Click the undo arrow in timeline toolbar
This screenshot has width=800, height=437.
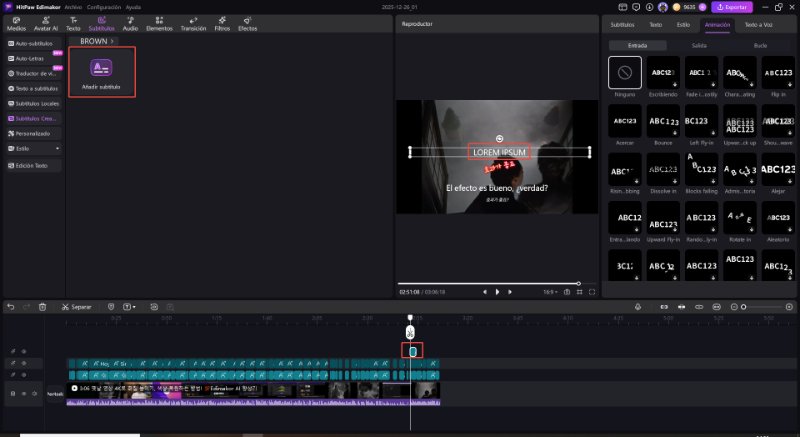pyautogui.click(x=10, y=306)
